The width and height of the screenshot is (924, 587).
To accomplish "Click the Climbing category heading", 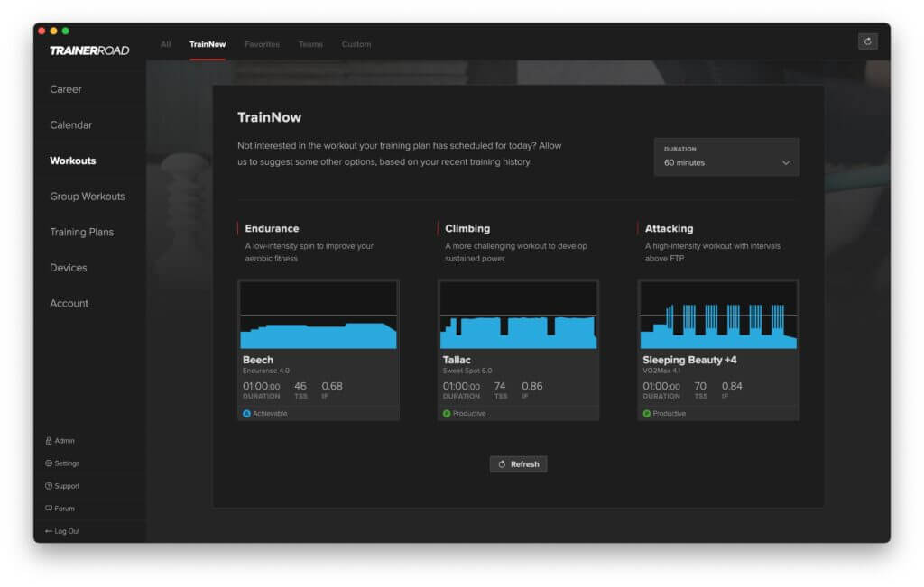I will 467,228.
